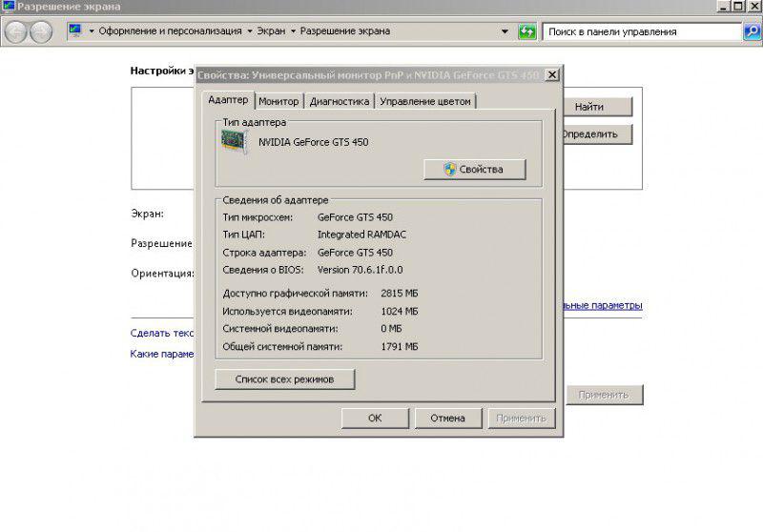Screen dimensions: 763x532
Task: Click the adapter Свойства button
Action: click(x=474, y=169)
